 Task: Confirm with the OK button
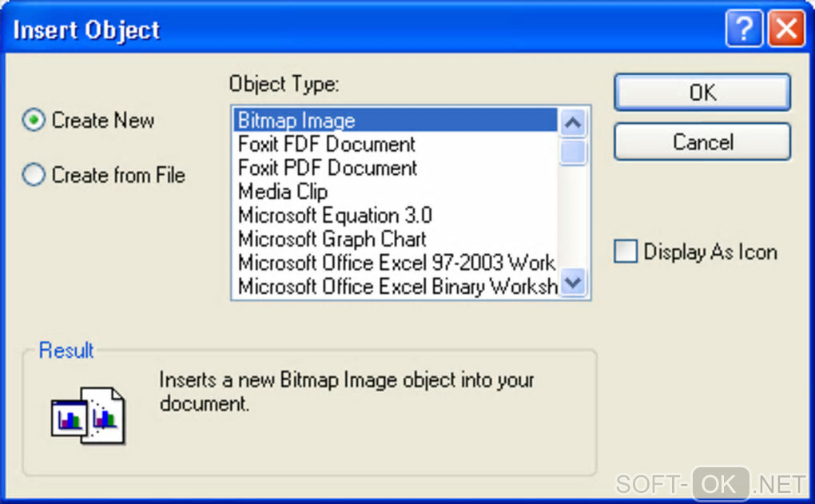click(x=702, y=93)
